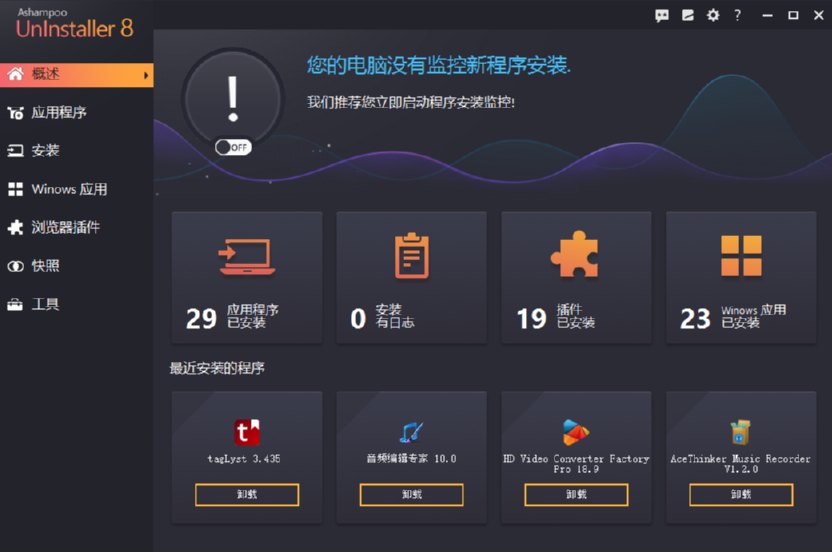Open Winows 应用 section in sidebar
The image size is (832, 552).
[x=76, y=189]
